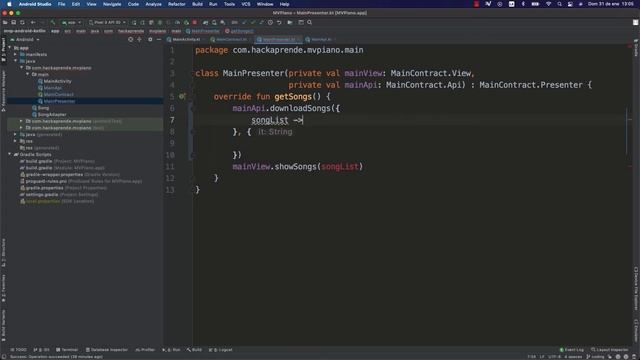
Task: Click the date and time in menu bar
Action: [611, 4]
